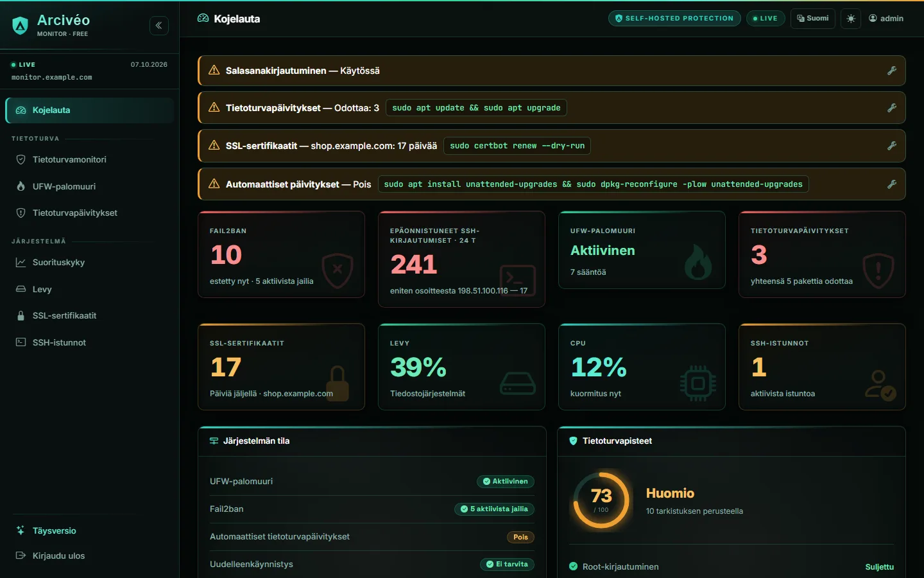Viewport: 924px width, 578px height.
Task: Click Kirjaudu ulos to log out
Action: (90, 556)
